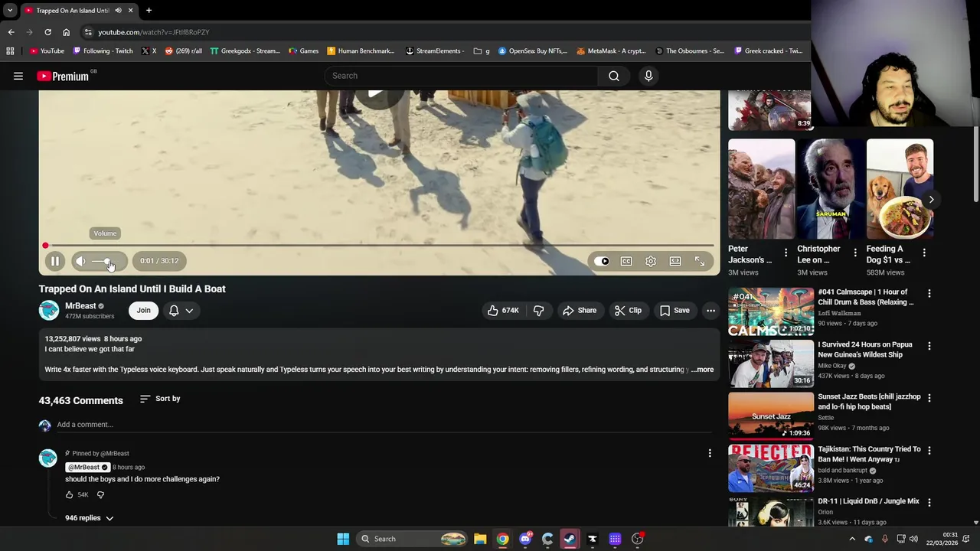Click the Add a comment field
The height and width of the screenshot is (551, 980).
[x=383, y=425]
